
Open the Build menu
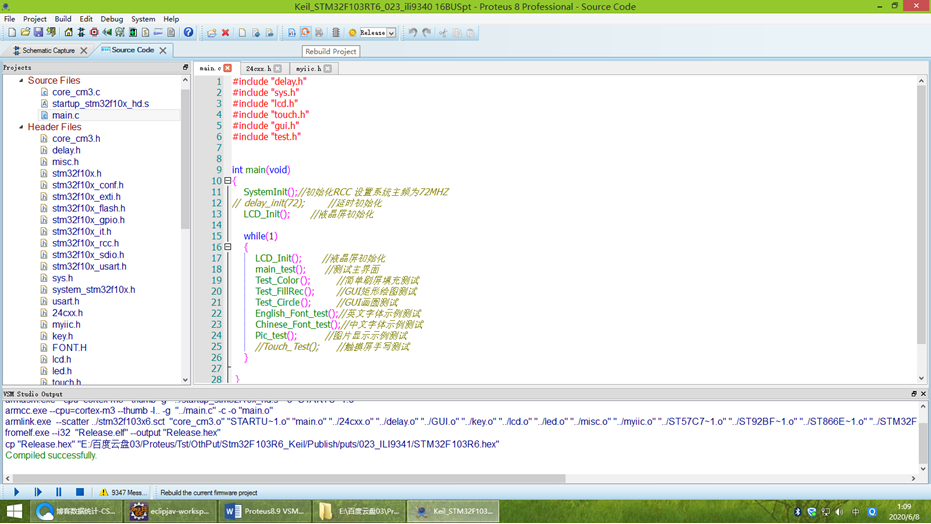pos(62,19)
